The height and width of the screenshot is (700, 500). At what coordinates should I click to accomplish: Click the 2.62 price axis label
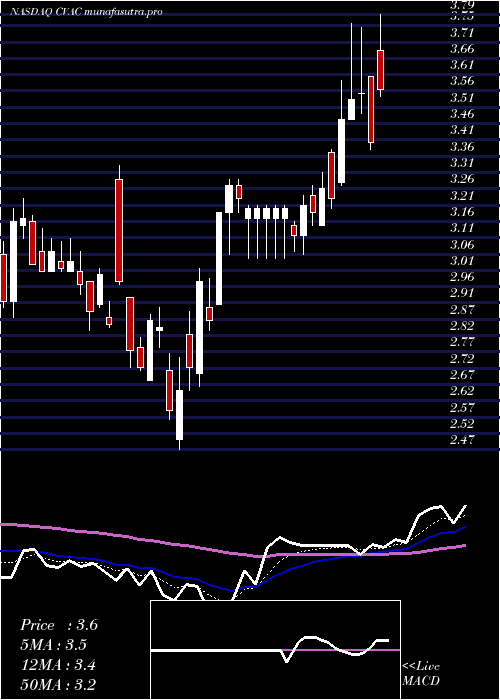coord(461,391)
